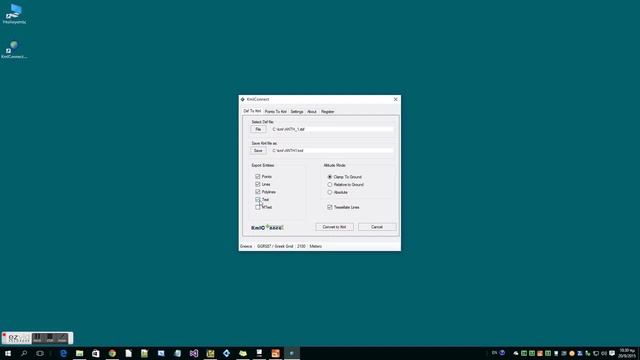The image size is (640, 360).
Task: Open the Settings tab
Action: click(x=297, y=111)
